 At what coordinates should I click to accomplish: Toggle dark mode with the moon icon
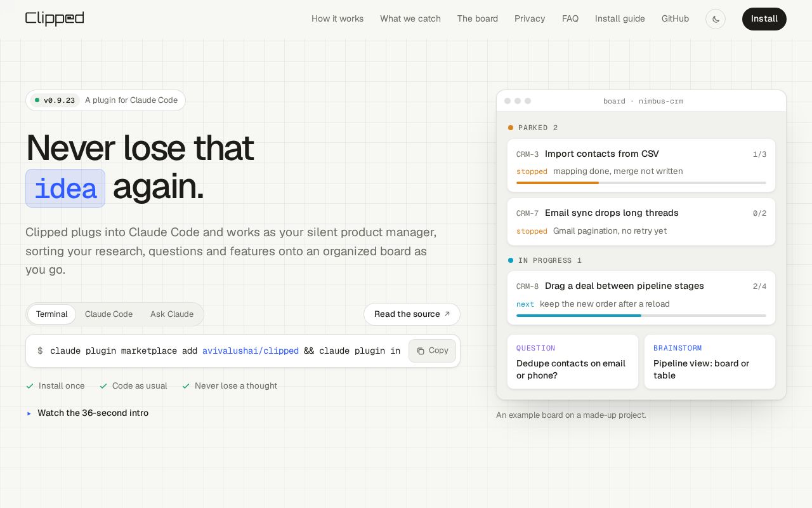coord(716,19)
